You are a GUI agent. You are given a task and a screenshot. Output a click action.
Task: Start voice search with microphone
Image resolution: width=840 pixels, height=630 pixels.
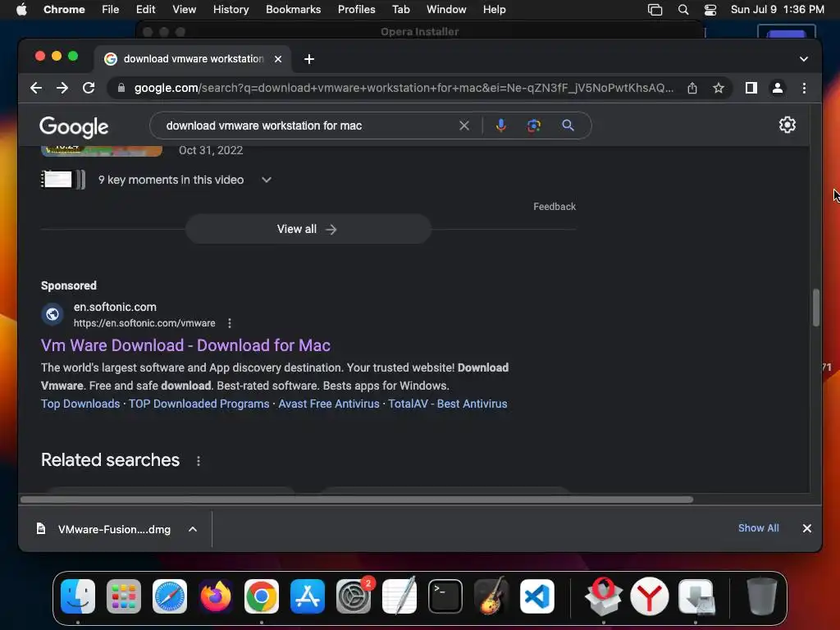[501, 126]
